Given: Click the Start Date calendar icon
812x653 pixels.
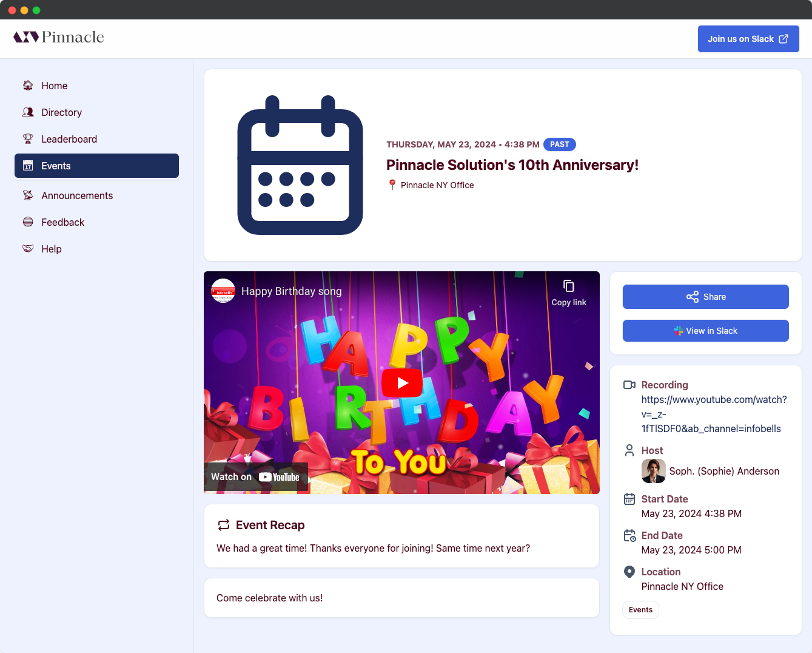Looking at the screenshot, I should (629, 499).
